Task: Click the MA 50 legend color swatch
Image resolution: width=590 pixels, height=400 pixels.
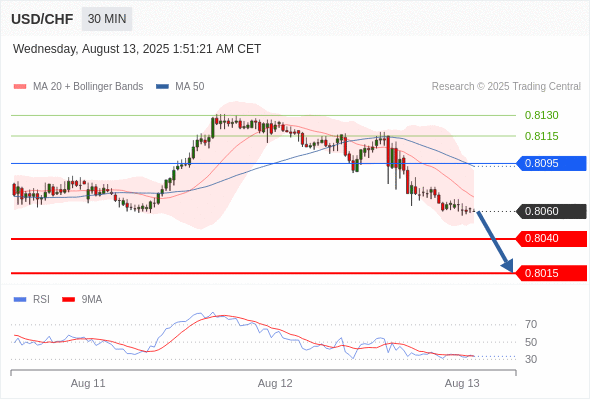Action: (x=162, y=87)
